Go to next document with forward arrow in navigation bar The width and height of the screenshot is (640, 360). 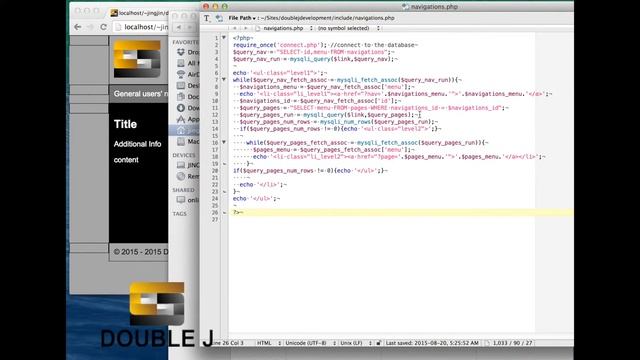coord(246,28)
